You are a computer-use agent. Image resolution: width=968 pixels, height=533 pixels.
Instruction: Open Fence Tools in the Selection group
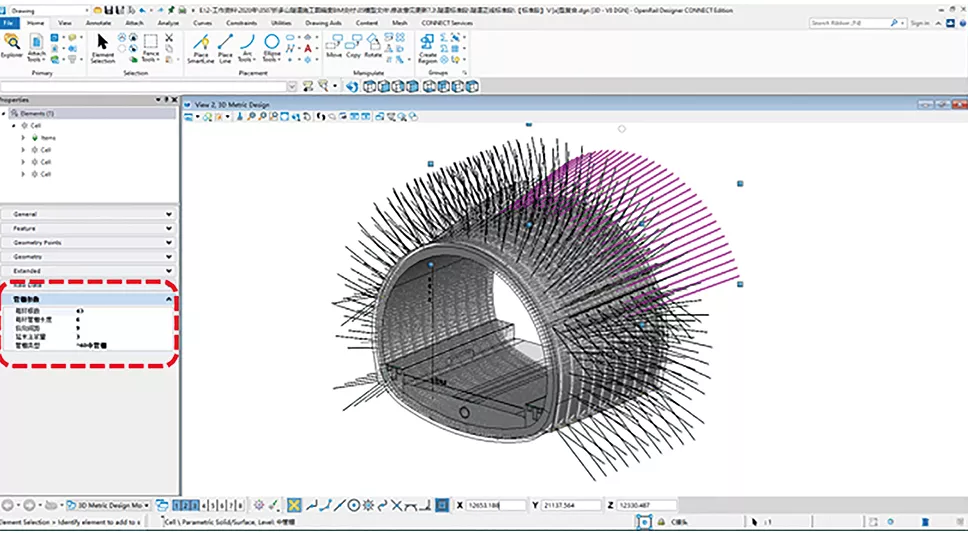pyautogui.click(x=151, y=49)
